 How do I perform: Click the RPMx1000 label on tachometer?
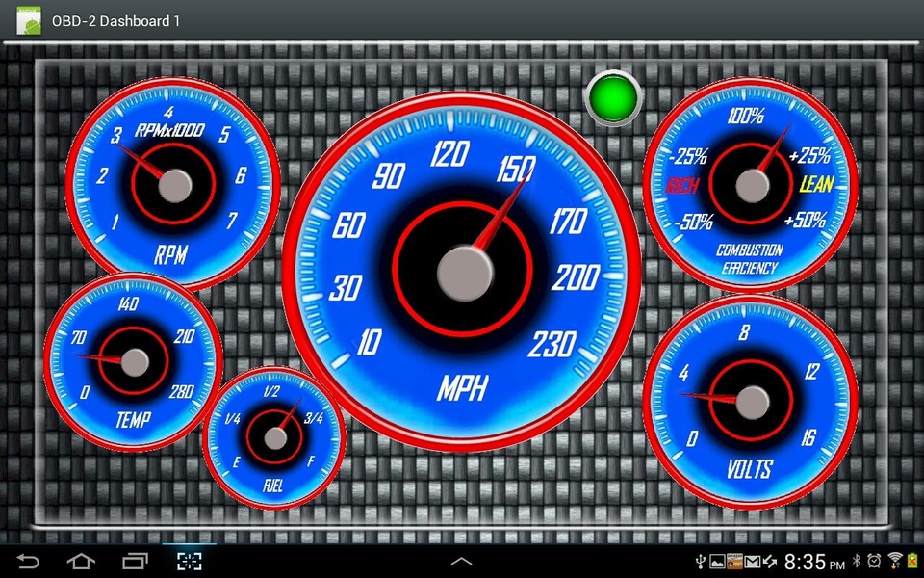point(169,130)
